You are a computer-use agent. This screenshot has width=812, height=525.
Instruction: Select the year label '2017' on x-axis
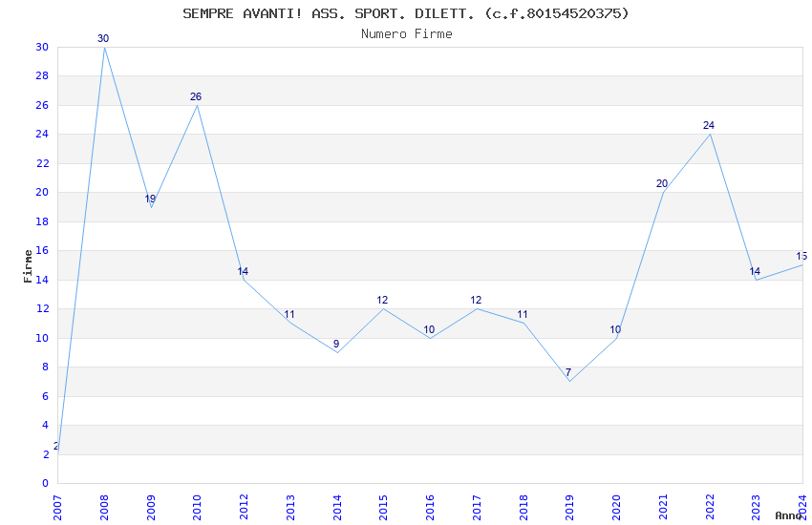(x=477, y=507)
